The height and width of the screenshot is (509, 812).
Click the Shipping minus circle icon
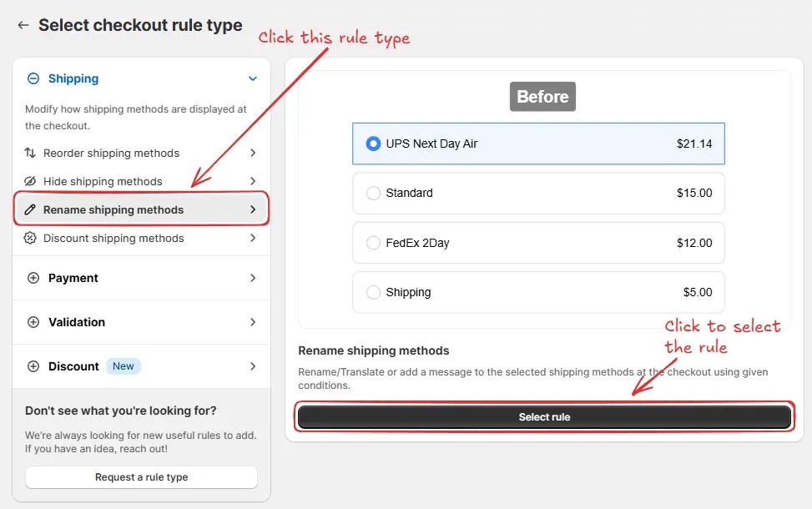[x=33, y=78]
